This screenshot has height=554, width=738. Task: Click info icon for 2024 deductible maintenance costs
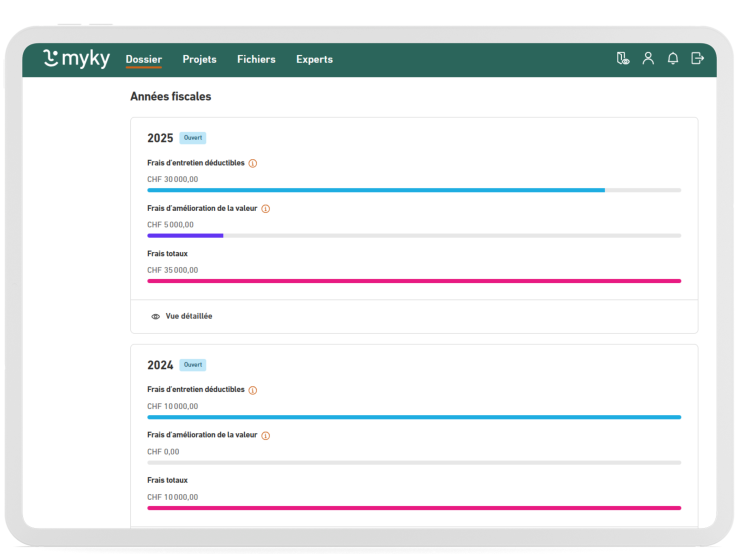tap(253, 390)
